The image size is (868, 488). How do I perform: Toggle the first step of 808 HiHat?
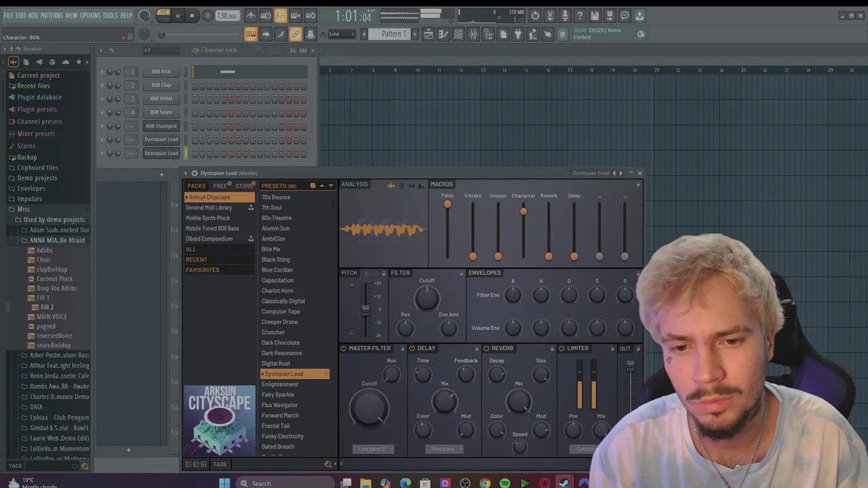pos(195,99)
